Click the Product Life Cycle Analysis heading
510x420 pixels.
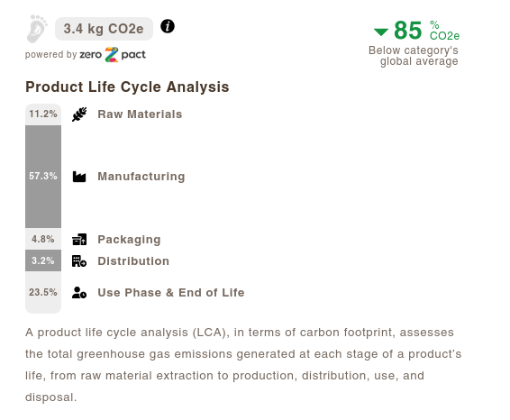pyautogui.click(x=127, y=87)
